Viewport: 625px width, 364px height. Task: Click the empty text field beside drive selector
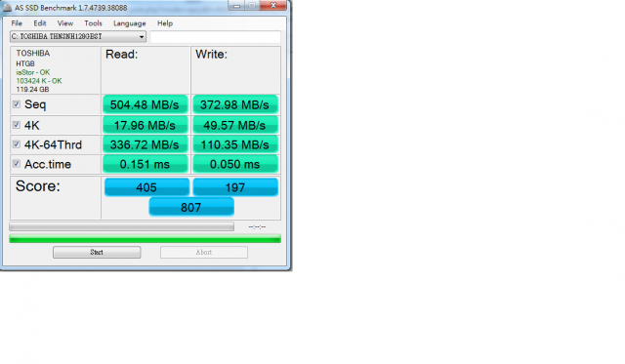[215, 37]
